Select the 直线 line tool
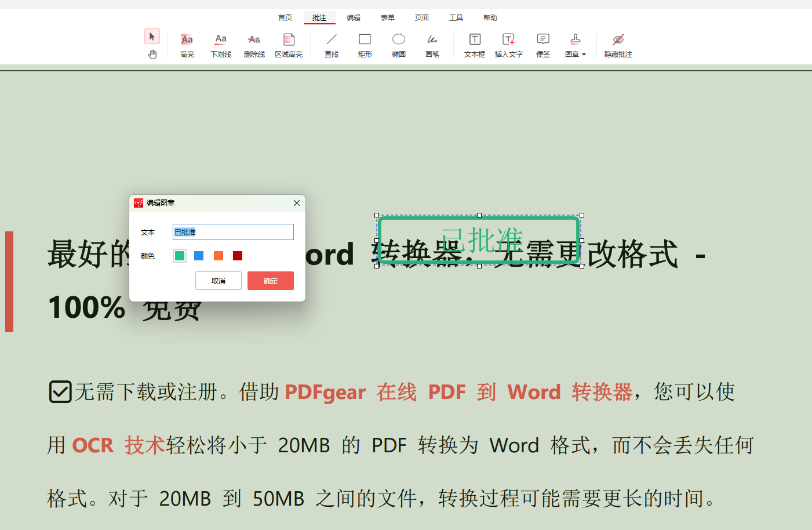Viewport: 812px width, 530px height. pyautogui.click(x=332, y=46)
